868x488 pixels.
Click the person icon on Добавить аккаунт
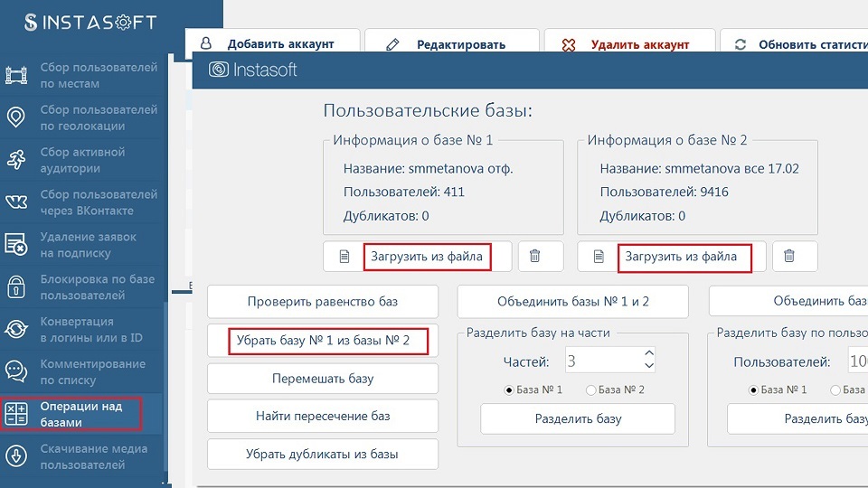(x=206, y=43)
